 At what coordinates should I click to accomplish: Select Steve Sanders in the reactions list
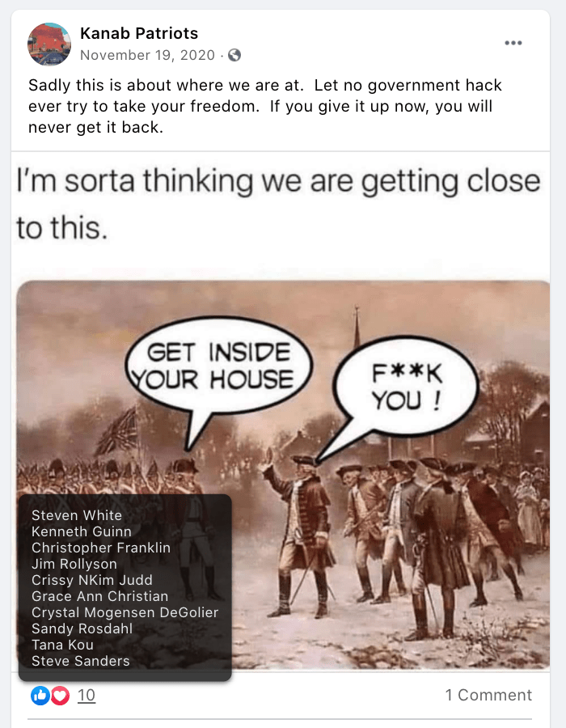pos(81,661)
